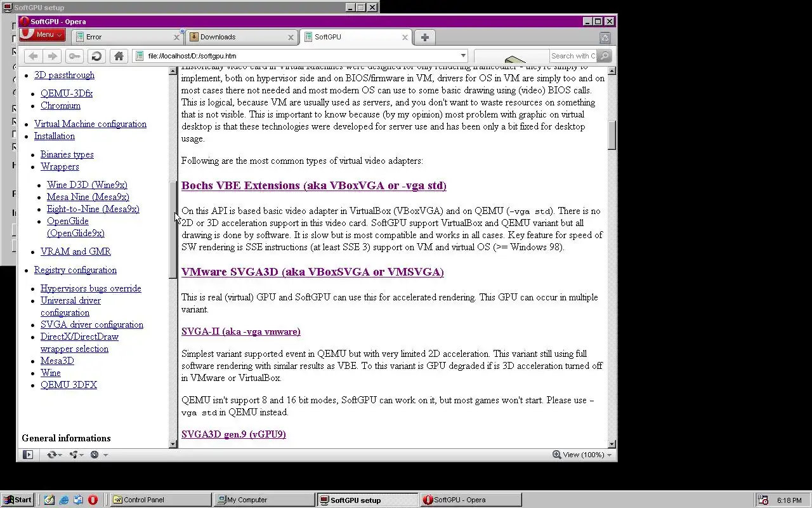Open the Chromium sidebar link
The width and height of the screenshot is (812, 508).
[x=60, y=105]
